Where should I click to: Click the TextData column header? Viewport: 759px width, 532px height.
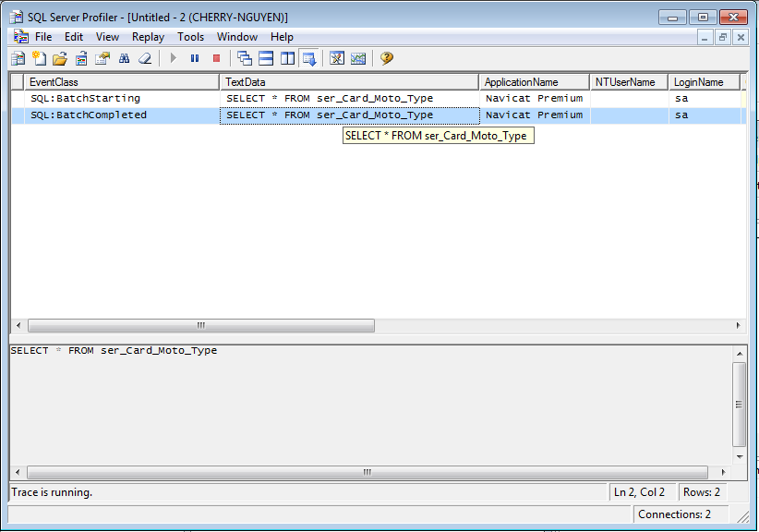[x=243, y=81]
